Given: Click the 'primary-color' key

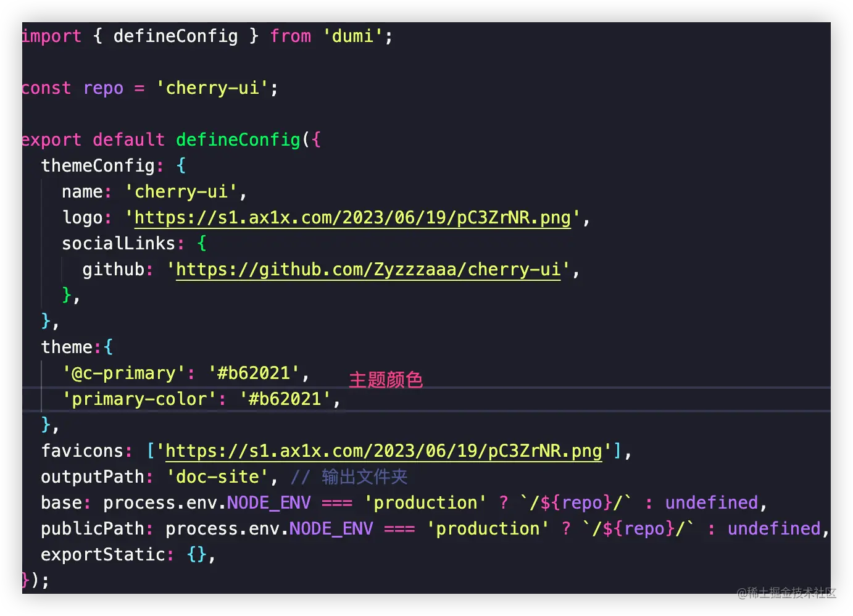Looking at the screenshot, I should click(x=139, y=399).
